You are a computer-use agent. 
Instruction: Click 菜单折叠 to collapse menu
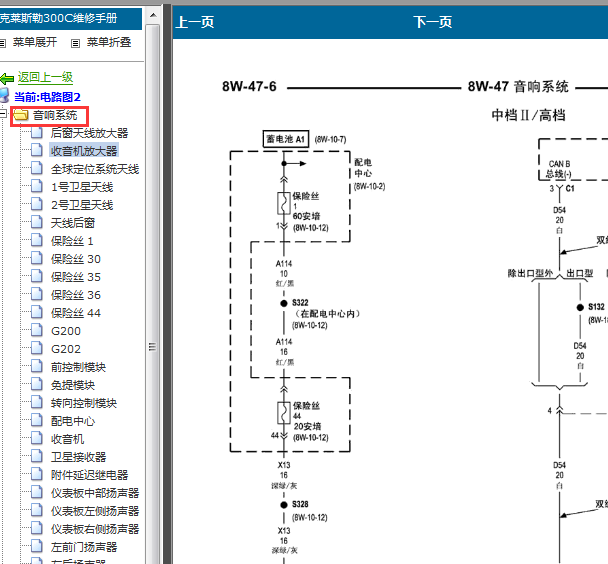pyautogui.click(x=109, y=42)
